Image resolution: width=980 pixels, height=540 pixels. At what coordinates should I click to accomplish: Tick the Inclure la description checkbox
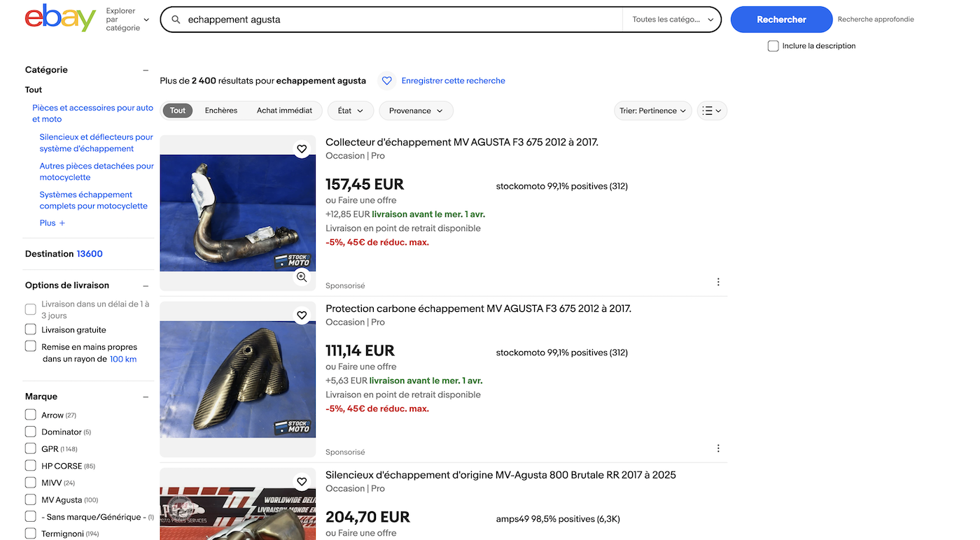[x=773, y=46]
